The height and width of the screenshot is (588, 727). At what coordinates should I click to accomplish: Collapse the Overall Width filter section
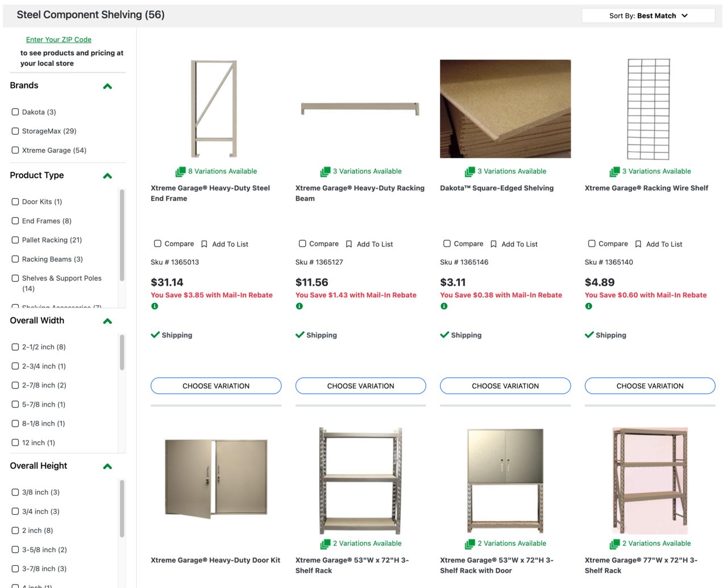(107, 322)
